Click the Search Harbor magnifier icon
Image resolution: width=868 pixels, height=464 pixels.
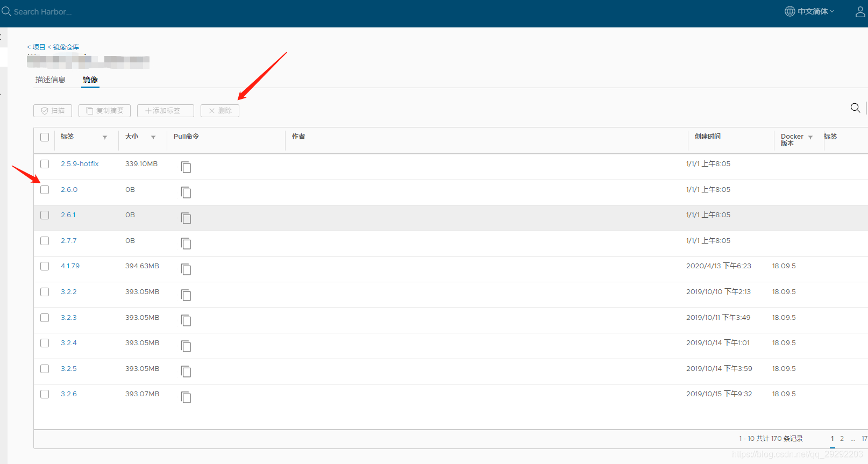click(6, 11)
